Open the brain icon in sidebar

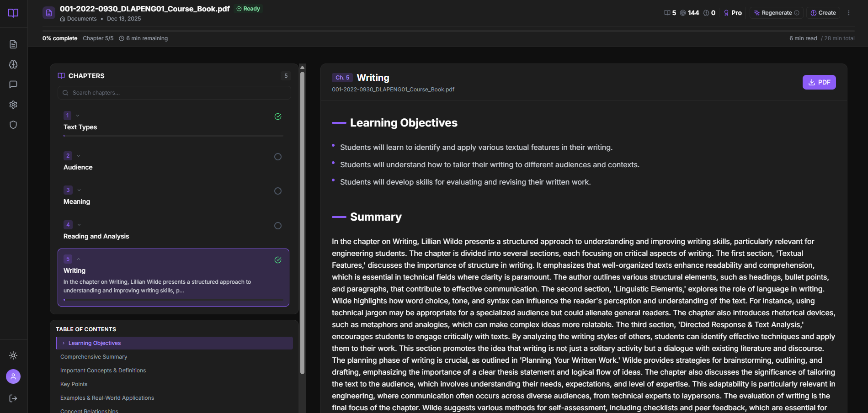13,64
